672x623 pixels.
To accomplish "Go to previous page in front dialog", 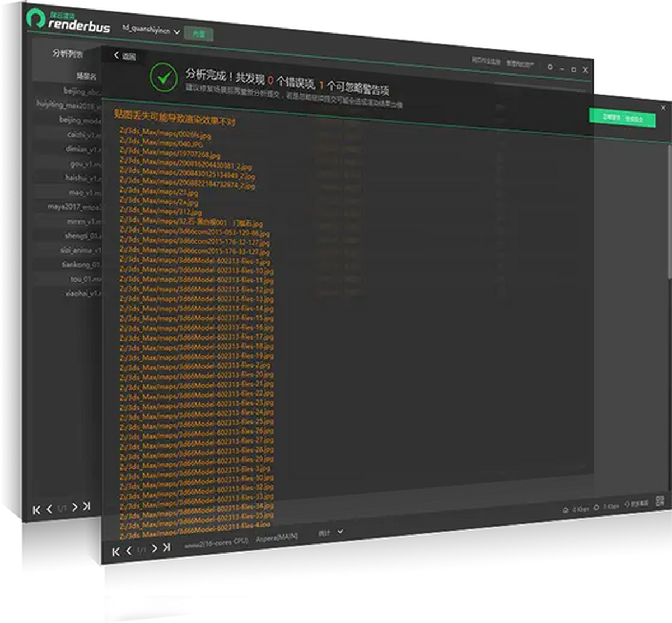I will click(x=129, y=551).
